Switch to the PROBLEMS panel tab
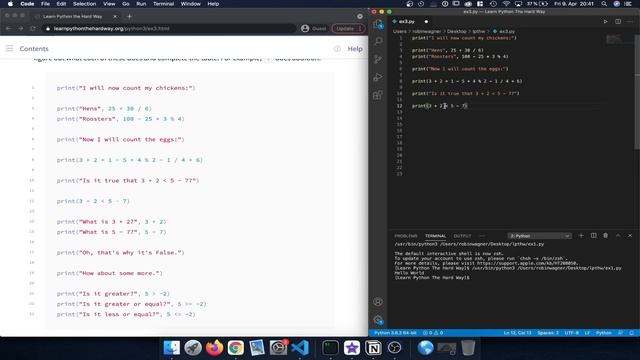 pyautogui.click(x=406, y=236)
